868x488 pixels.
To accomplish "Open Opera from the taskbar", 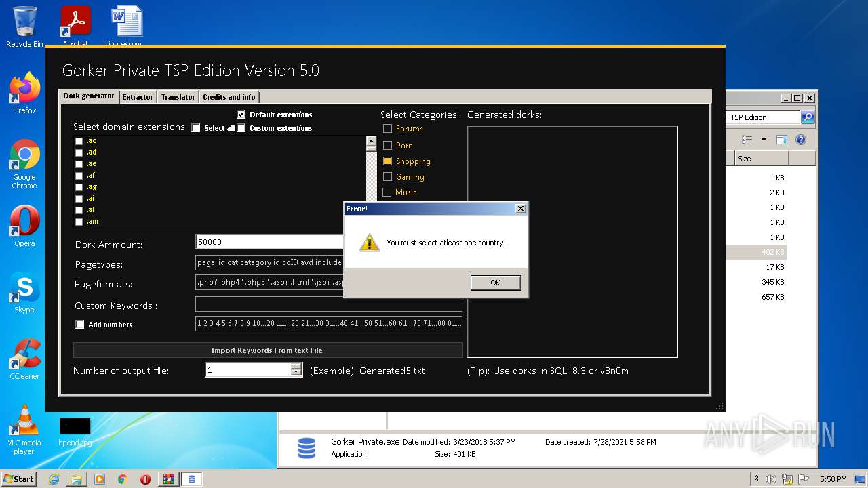I will pyautogui.click(x=146, y=479).
